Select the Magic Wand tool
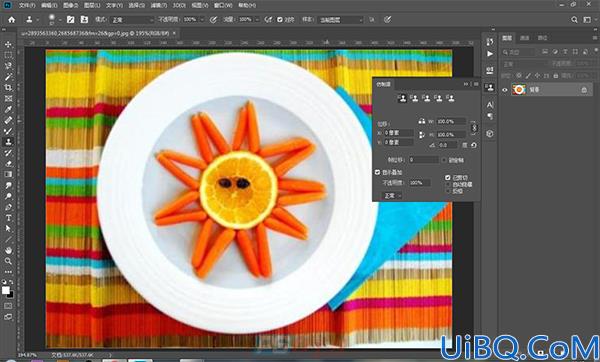 click(x=8, y=77)
